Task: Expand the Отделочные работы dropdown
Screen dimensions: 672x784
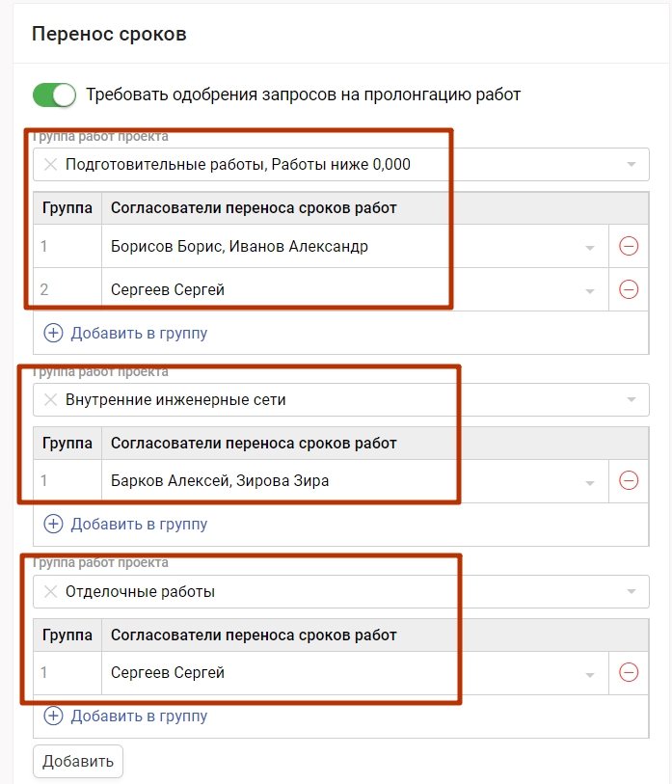Action: (632, 591)
